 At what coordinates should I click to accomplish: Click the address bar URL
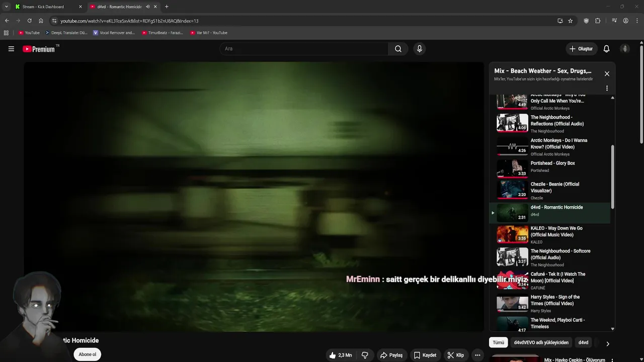click(x=129, y=21)
